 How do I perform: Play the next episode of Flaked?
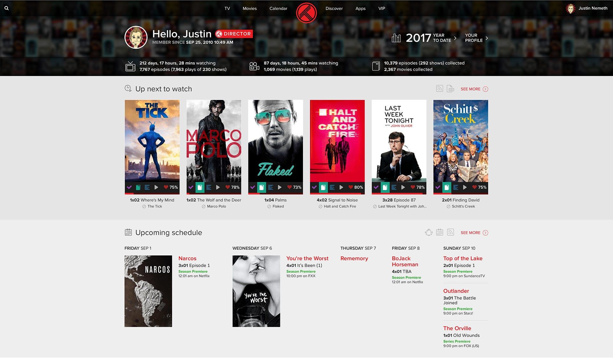280,187
